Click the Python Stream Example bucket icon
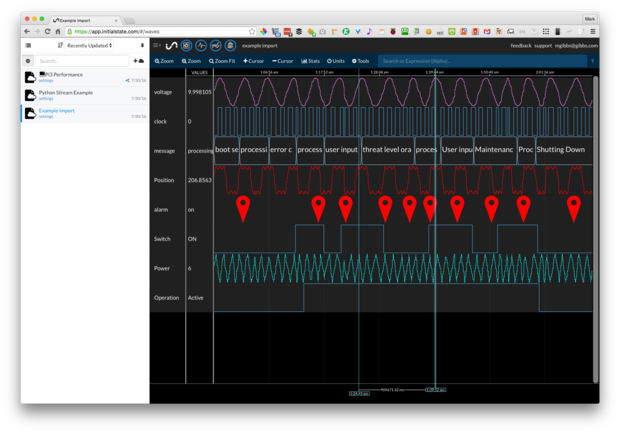 [x=30, y=95]
